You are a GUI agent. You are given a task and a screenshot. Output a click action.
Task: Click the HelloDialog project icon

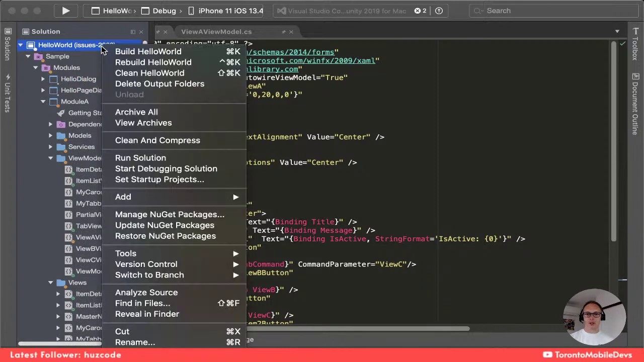[53, 79]
